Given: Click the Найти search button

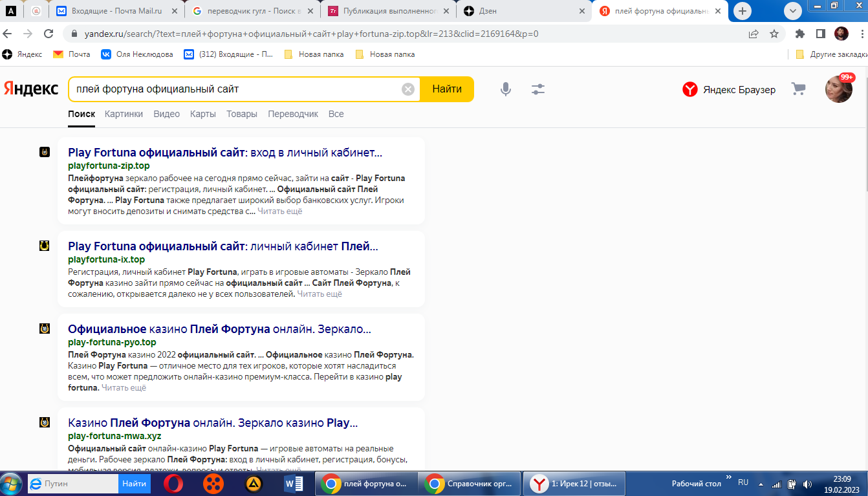Looking at the screenshot, I should pos(447,89).
